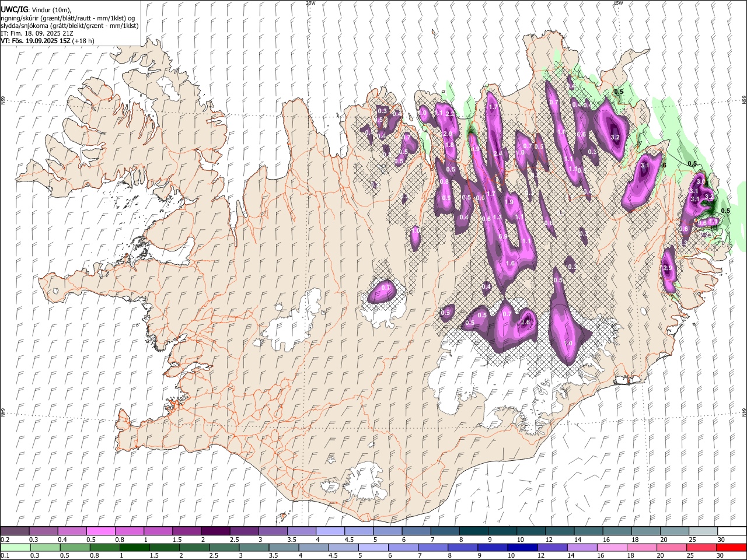Screen dimensions: 747x560
Task: Select lower legend swatch between 25 and 30
Action: [702, 547]
